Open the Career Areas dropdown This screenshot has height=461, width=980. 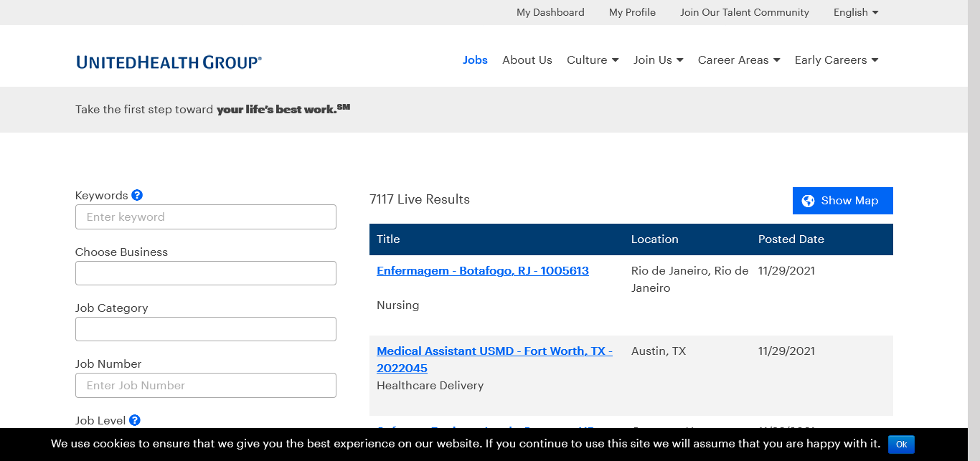pos(738,60)
